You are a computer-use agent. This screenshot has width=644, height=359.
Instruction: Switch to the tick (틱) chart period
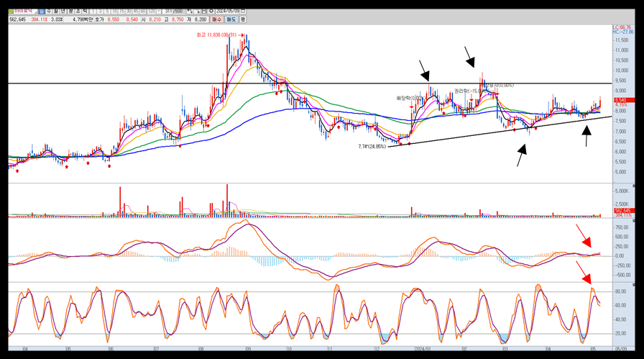click(x=85, y=11)
